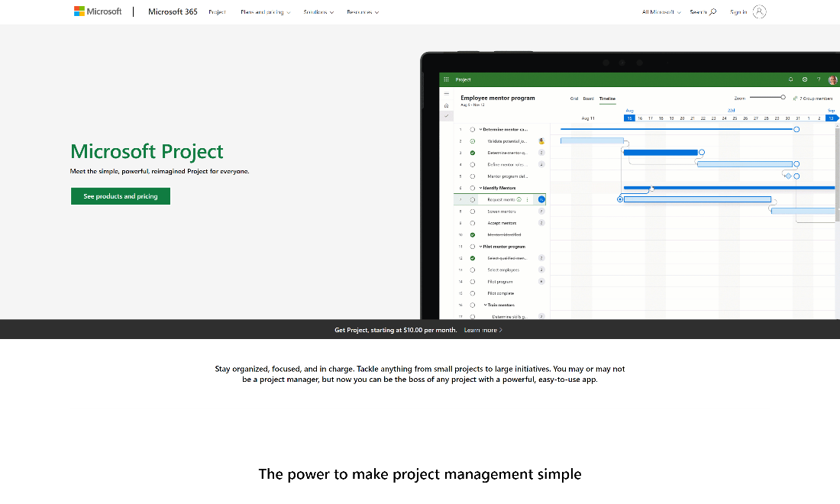The width and height of the screenshot is (840, 504).
Task: Select the Grid view tab
Action: coord(574,99)
